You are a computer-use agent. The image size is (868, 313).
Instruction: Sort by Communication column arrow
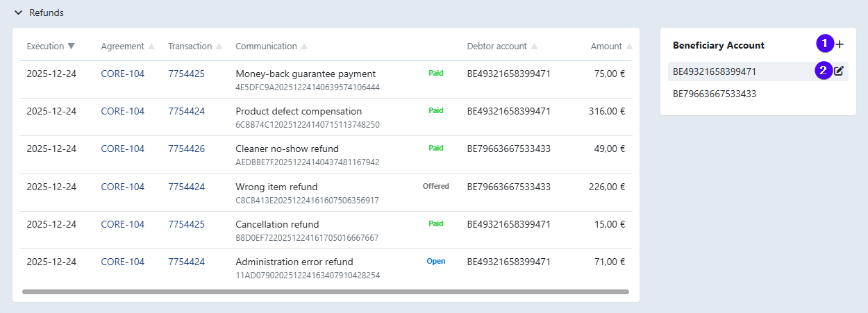point(304,46)
